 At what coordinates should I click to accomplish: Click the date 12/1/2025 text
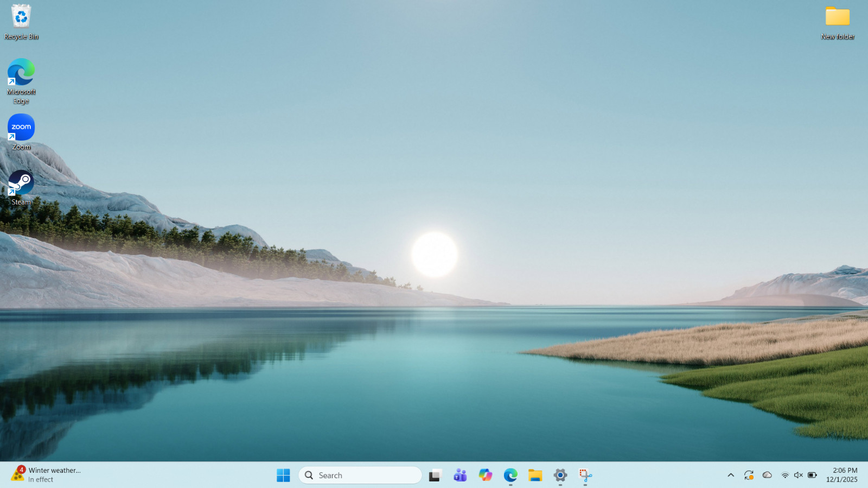[x=842, y=480]
